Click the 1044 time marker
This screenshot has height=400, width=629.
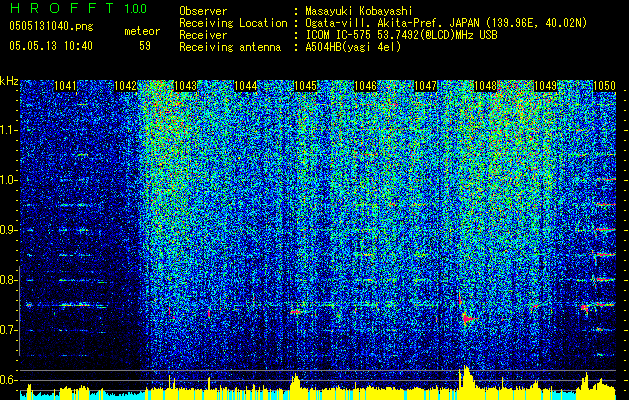pyautogui.click(x=246, y=86)
